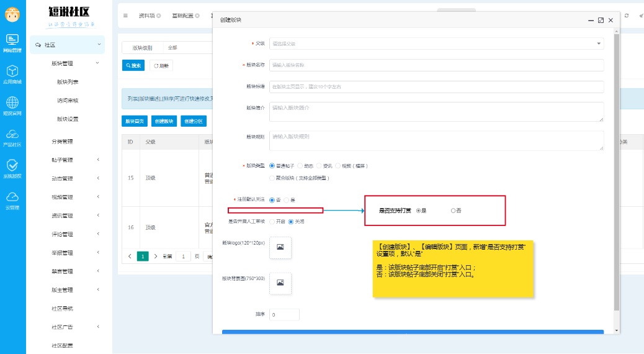Close the 资料项 tab with its x icon

pyautogui.click(x=159, y=16)
